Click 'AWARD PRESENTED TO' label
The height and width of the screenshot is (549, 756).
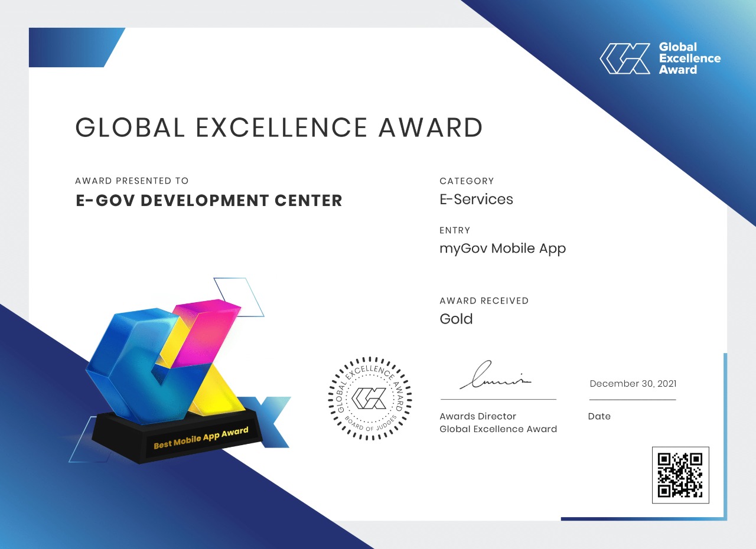(132, 181)
